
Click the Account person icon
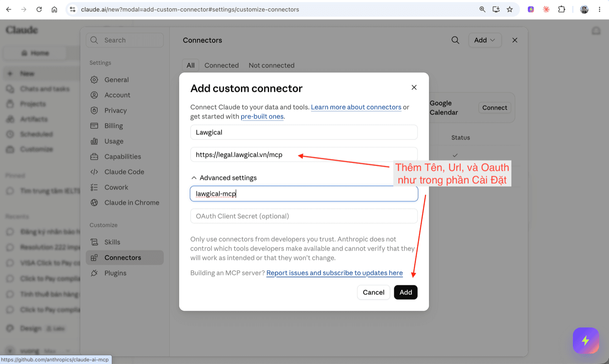tap(94, 95)
